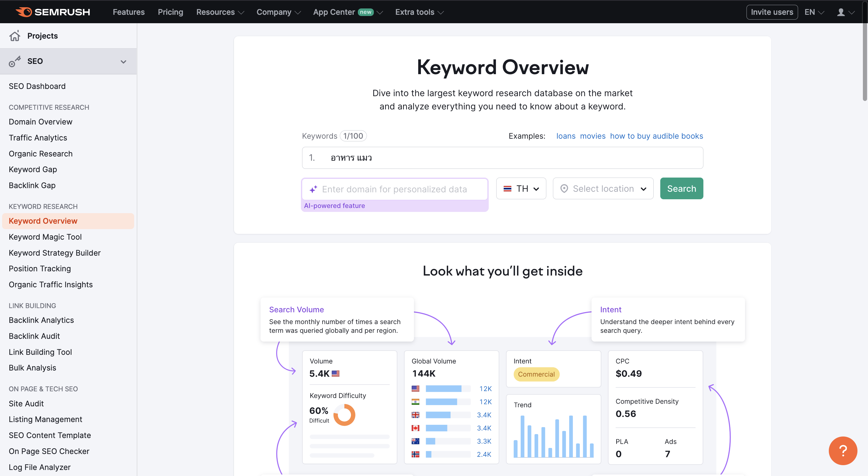868x476 pixels.
Task: Open Traffic Analytics
Action: [x=38, y=138]
